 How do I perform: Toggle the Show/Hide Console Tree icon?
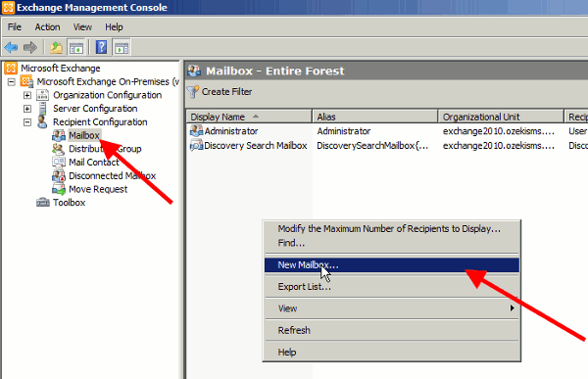[76, 48]
